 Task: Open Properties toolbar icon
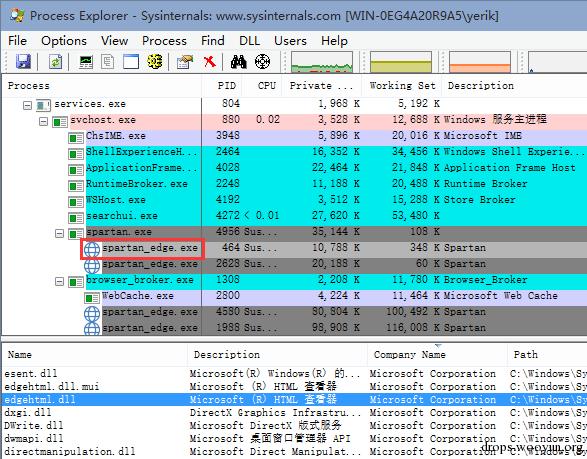click(185, 61)
